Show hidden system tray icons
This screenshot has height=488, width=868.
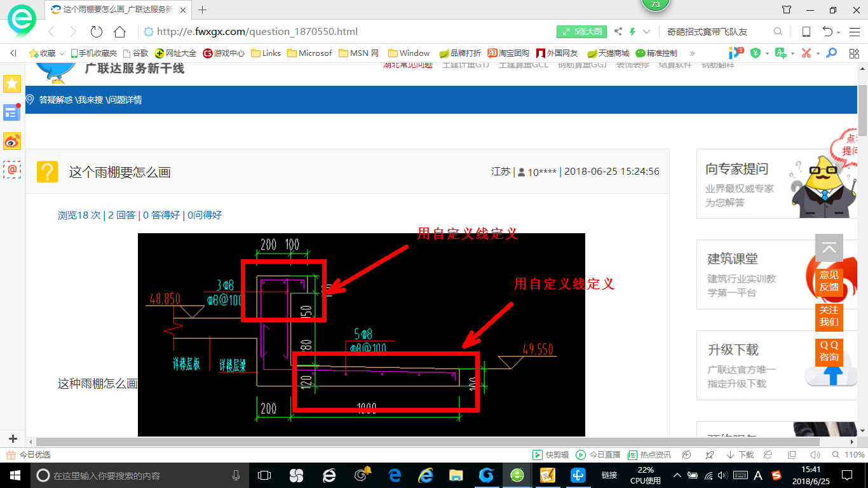click(x=677, y=475)
